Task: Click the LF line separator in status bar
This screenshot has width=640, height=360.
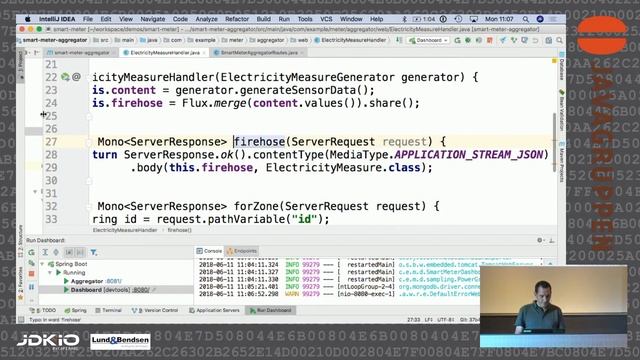Action: (429, 320)
